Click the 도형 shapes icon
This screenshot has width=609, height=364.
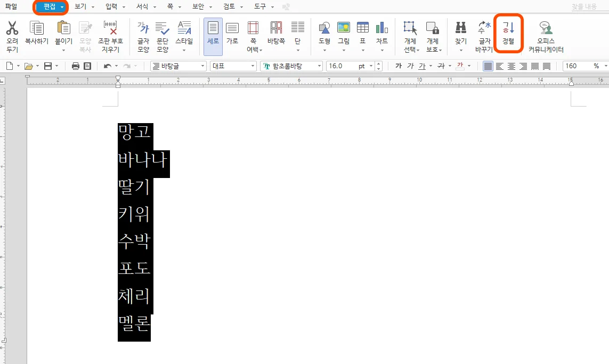324,28
